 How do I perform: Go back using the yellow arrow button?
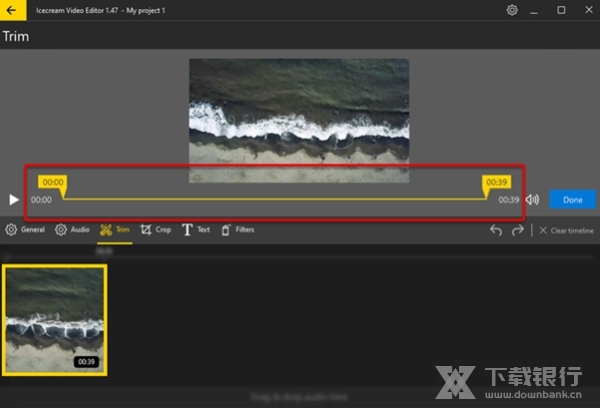[13, 10]
